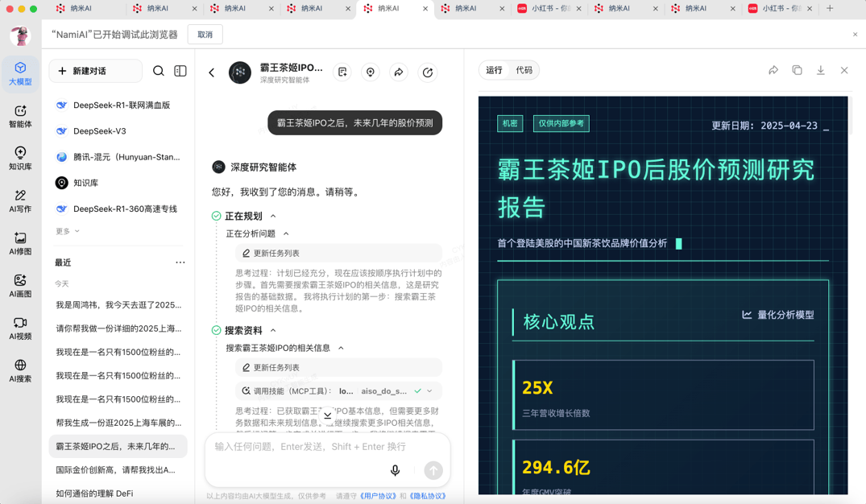Click 更新任务列表 under 正在分析问题
Viewport: 866px width, 504px height.
pyautogui.click(x=338, y=254)
